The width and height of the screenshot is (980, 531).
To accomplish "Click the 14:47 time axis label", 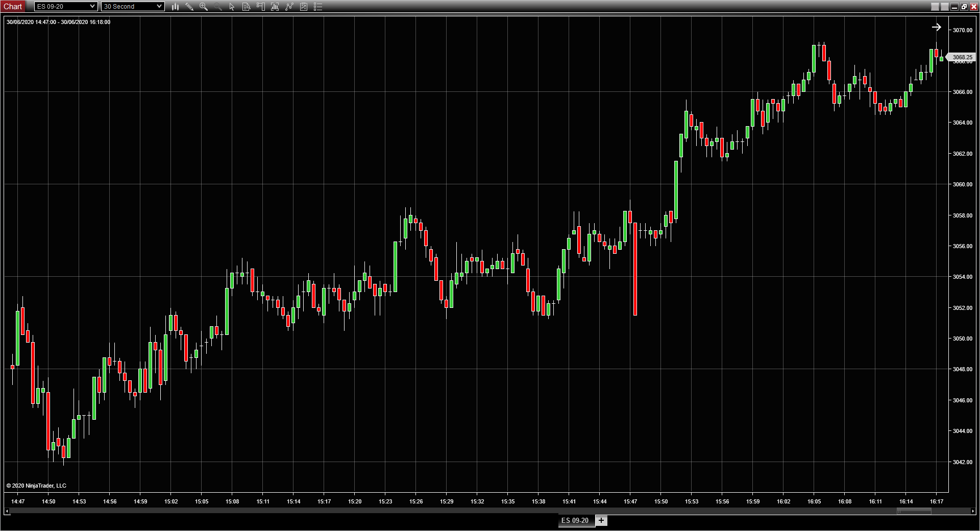I will point(18,501).
